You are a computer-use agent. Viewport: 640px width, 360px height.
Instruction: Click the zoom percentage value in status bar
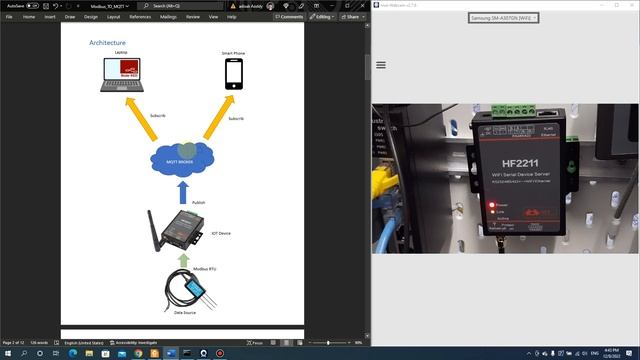(x=359, y=342)
